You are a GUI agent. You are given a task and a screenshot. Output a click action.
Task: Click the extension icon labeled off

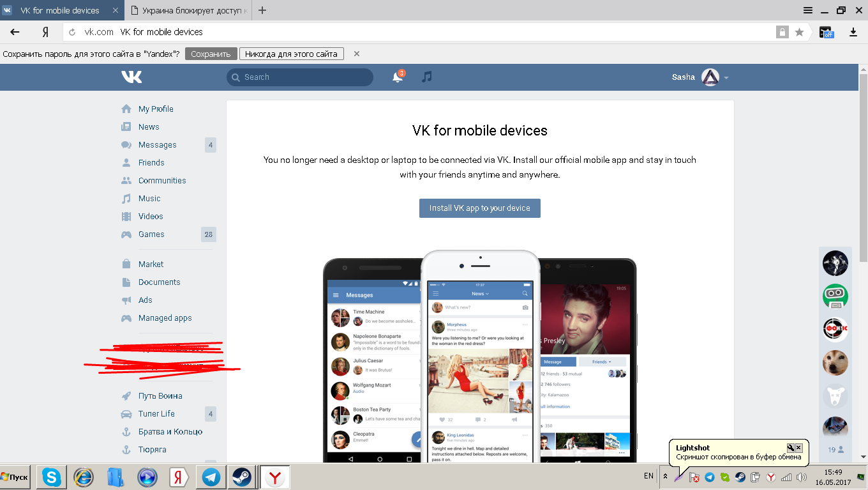(827, 32)
